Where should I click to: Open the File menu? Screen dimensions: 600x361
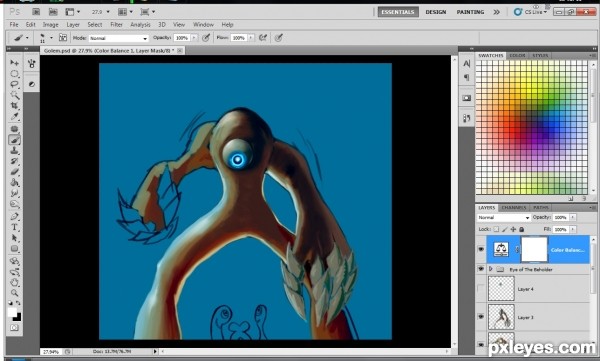[14, 25]
